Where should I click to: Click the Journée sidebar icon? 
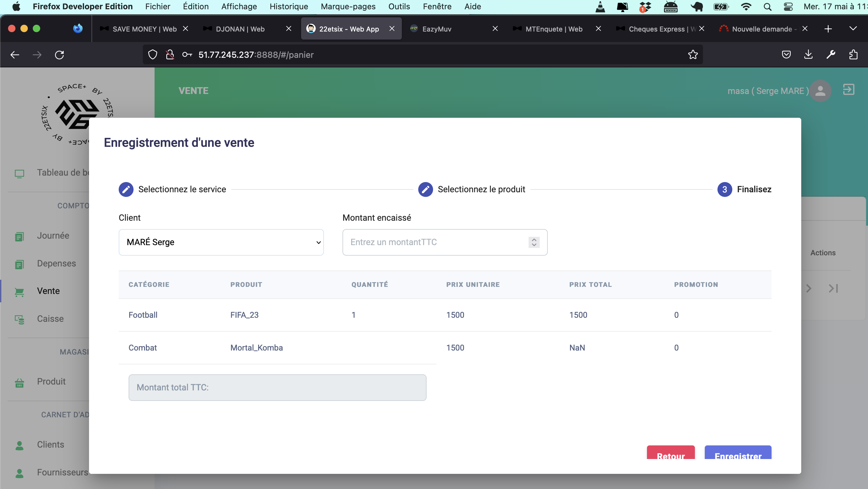(x=19, y=236)
